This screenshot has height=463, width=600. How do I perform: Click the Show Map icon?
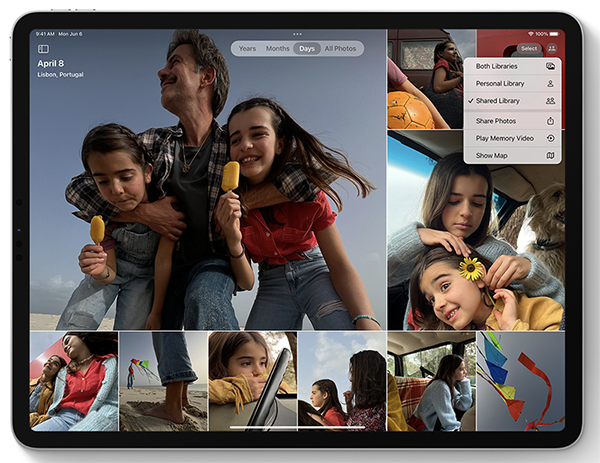[550, 155]
